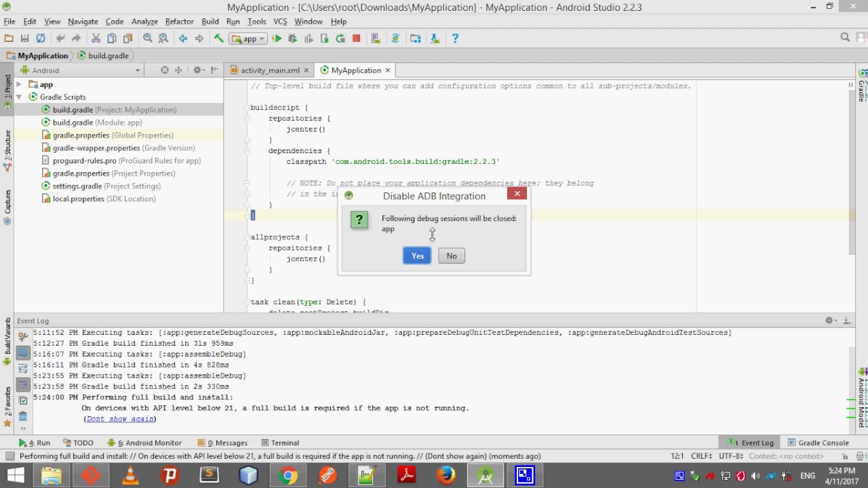The image size is (868, 488).
Task: Expand the app node in the project tree
Action: click(x=19, y=85)
